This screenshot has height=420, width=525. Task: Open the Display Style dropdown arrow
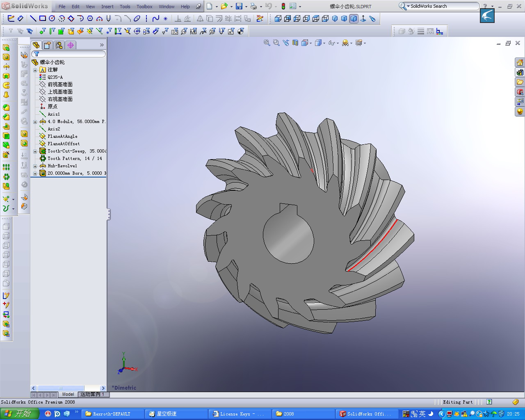coord(324,43)
